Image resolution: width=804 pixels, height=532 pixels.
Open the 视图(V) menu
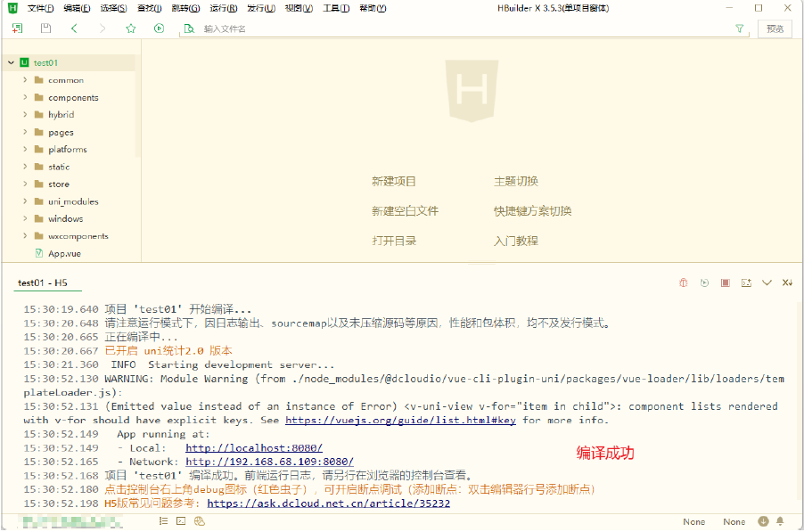click(x=299, y=8)
